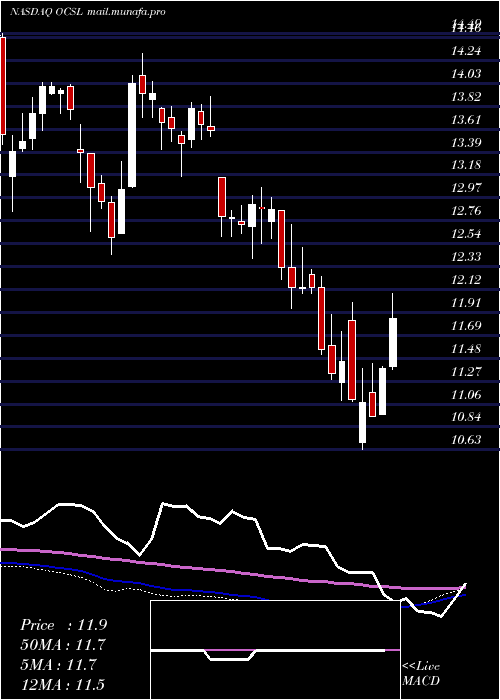This screenshot has width=500, height=700.
Task: Click the 11.48 price axis label
Action: 467,349
